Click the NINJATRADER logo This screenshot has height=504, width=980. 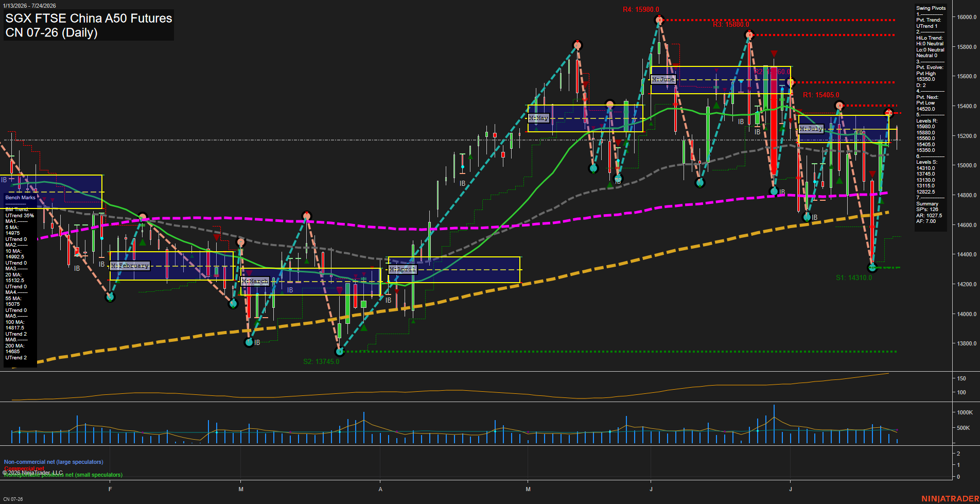click(950, 499)
